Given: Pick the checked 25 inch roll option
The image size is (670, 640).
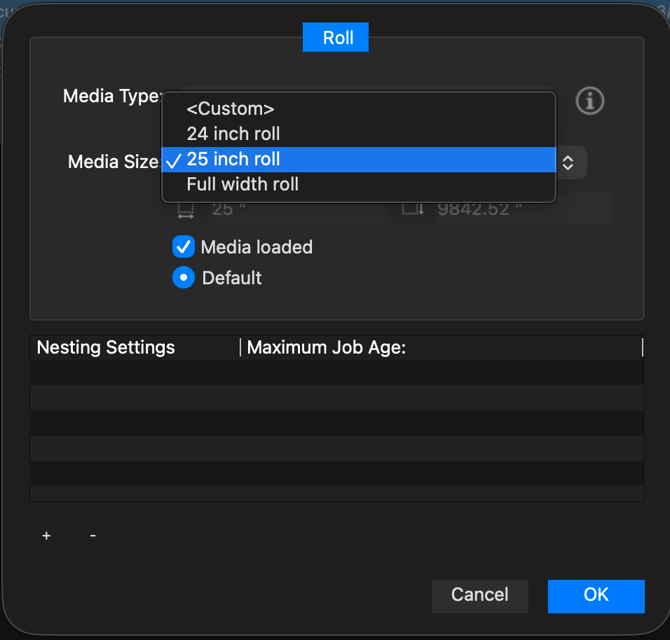Looking at the screenshot, I should (x=233, y=159).
